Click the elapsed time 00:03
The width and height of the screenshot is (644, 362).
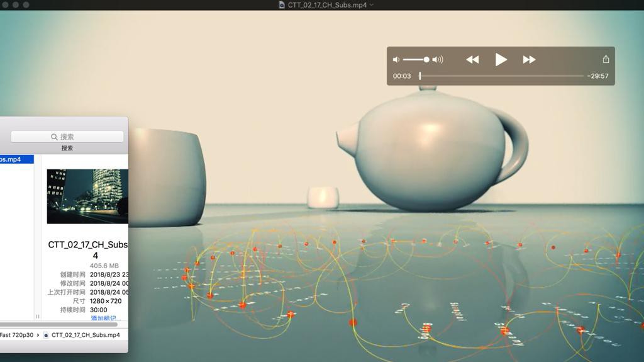point(402,76)
